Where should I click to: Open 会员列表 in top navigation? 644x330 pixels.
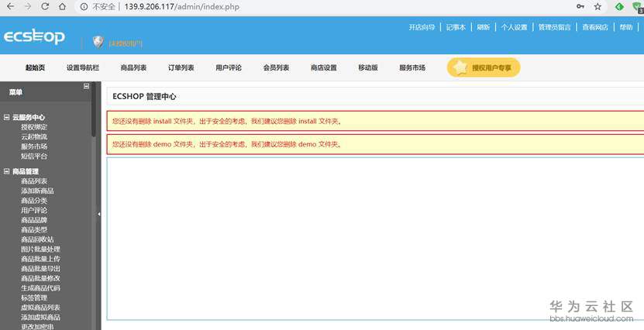coord(276,67)
